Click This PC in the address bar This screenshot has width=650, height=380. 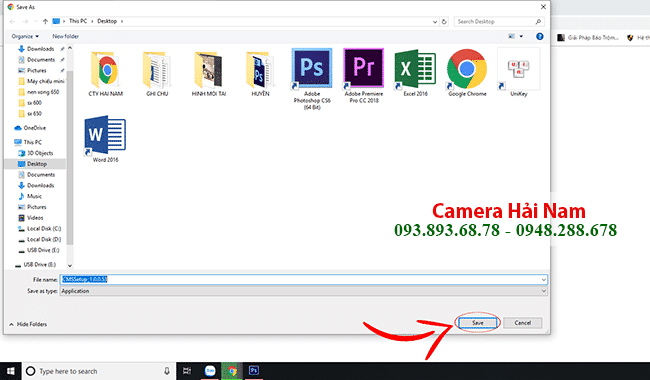tap(78, 21)
